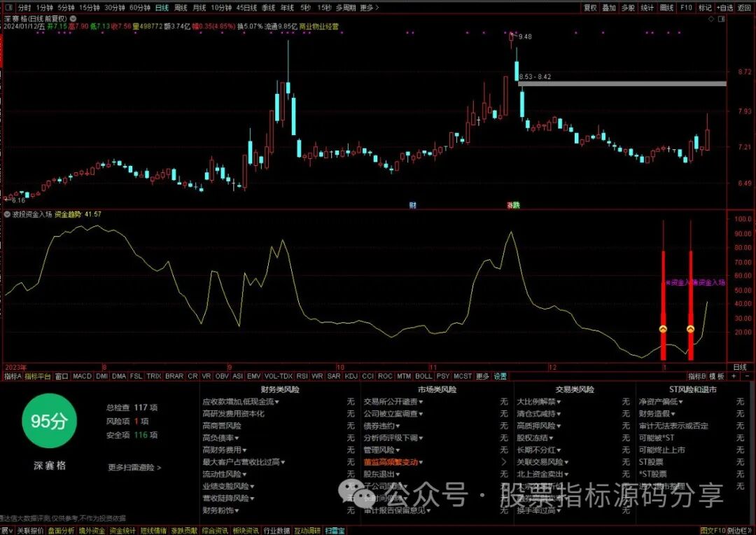The image size is (756, 535).
Task: Open the 模板 templates
Action: [717, 376]
